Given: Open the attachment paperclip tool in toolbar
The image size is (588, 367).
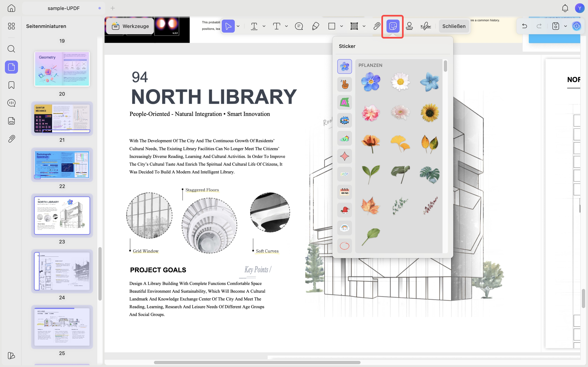Looking at the screenshot, I should pos(377,26).
